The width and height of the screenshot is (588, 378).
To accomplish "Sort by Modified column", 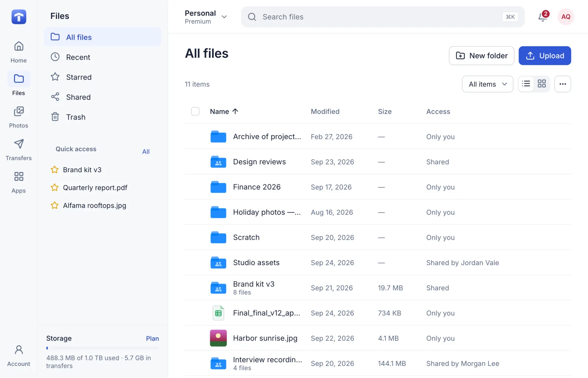I will tap(325, 111).
